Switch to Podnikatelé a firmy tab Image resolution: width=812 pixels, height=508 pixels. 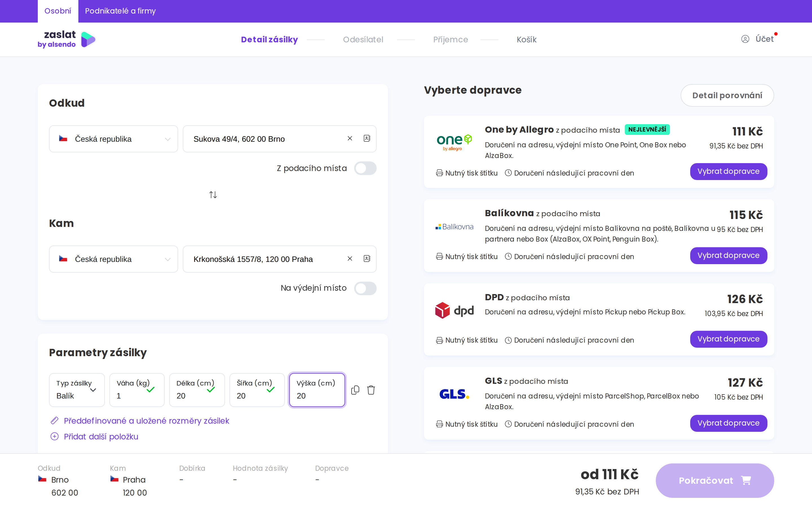[x=120, y=11]
